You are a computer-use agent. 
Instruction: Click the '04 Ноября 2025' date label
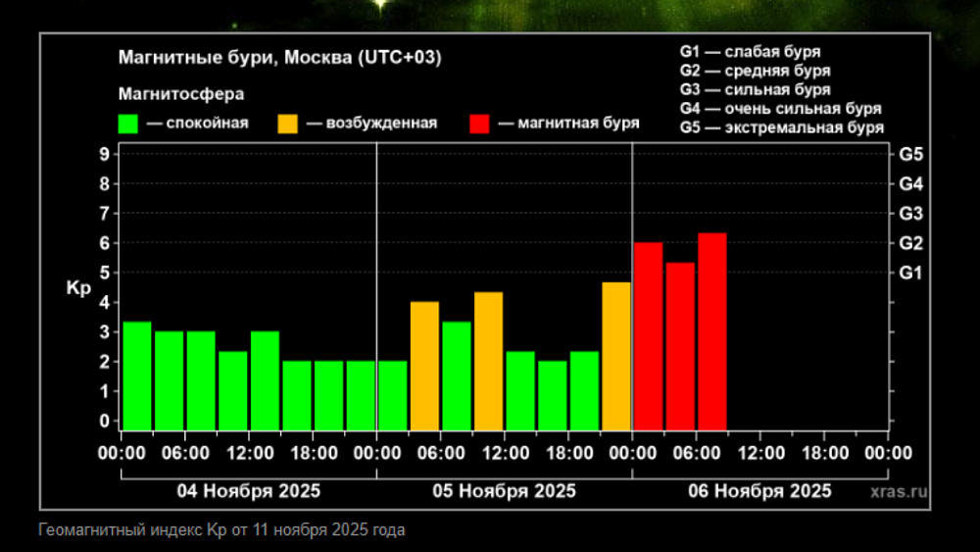point(249,490)
